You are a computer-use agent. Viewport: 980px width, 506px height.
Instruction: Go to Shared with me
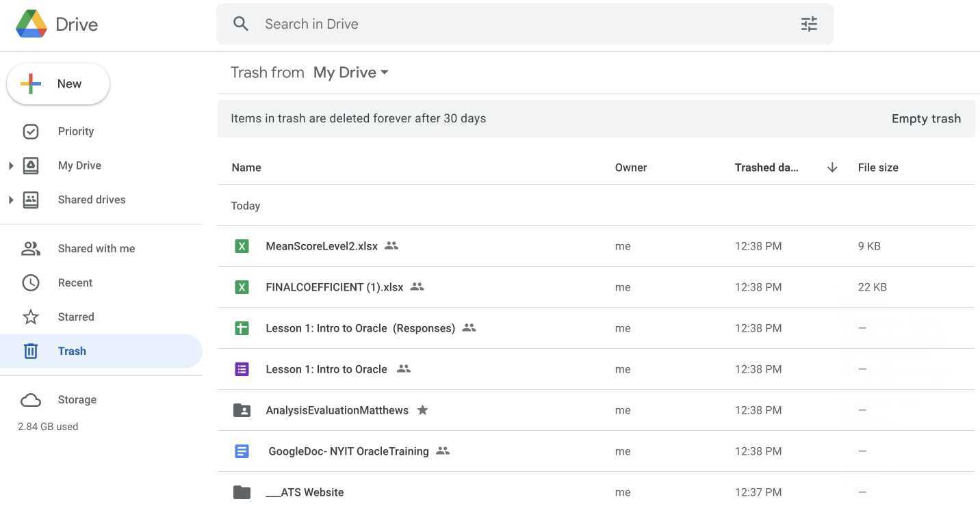96,249
